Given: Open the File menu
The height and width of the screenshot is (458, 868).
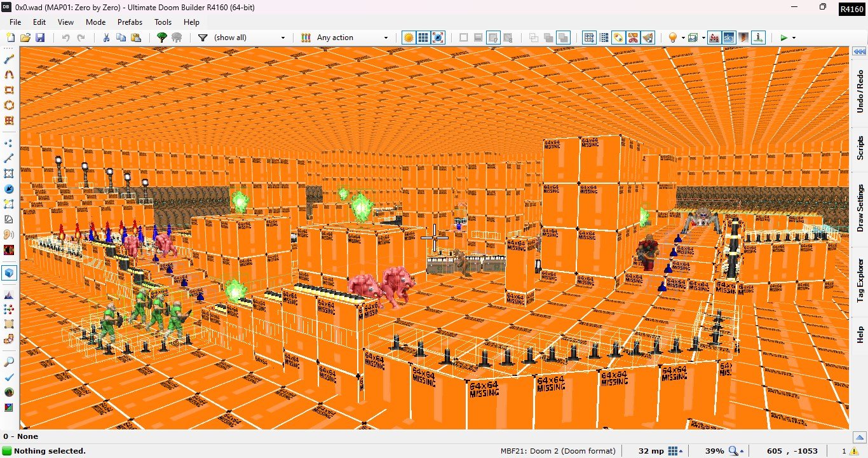Looking at the screenshot, I should tap(15, 22).
